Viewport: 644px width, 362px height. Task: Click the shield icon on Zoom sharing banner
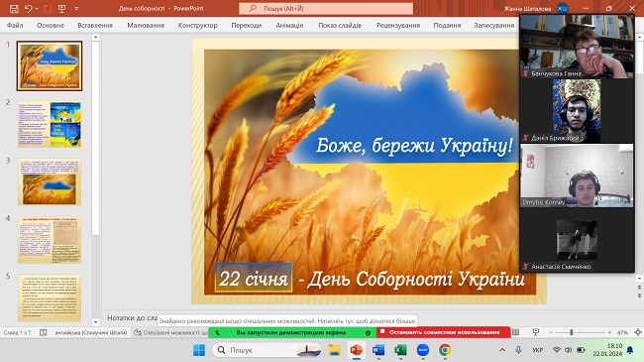pos(368,333)
